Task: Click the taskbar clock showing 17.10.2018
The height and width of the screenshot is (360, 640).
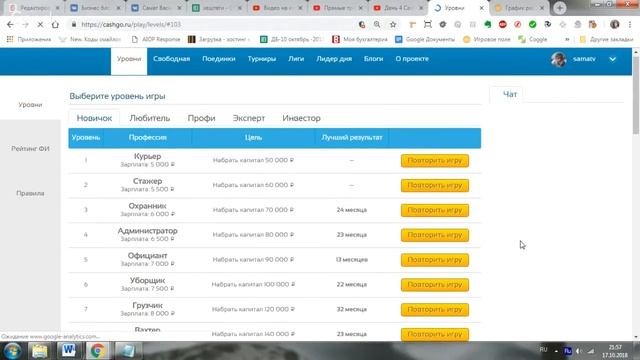Action: pyautogui.click(x=615, y=351)
